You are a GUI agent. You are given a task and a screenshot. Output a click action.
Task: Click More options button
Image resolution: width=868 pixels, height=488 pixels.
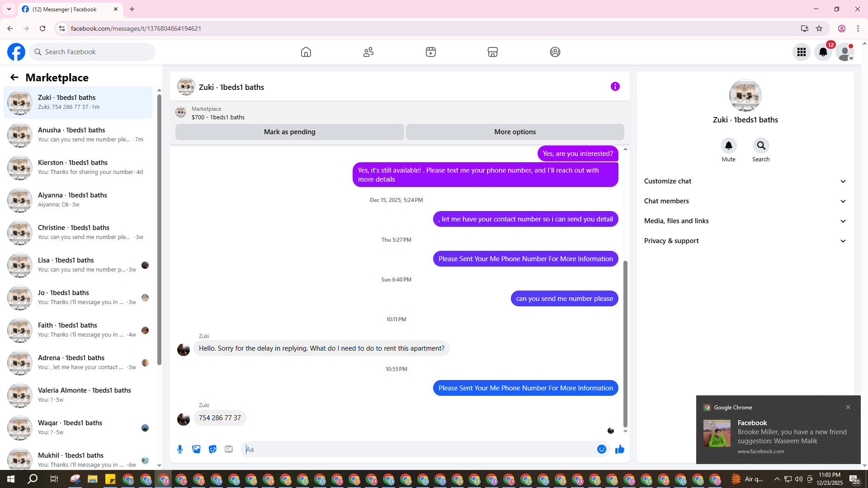[514, 132]
